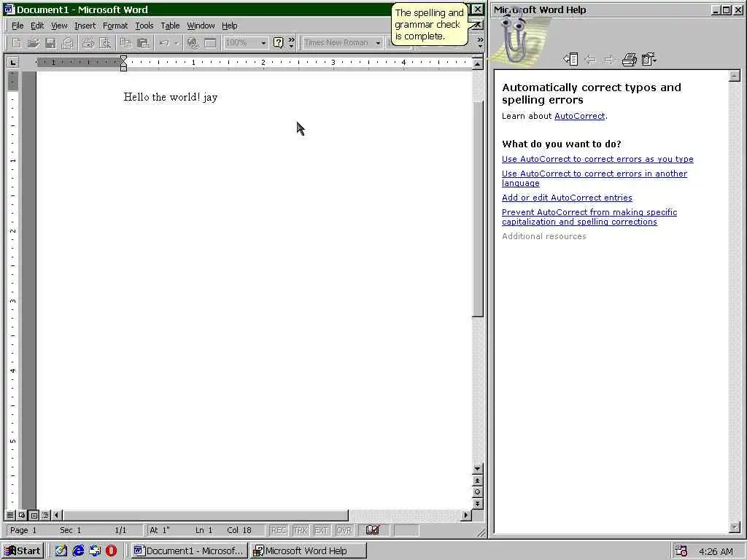The image size is (747, 560).
Task: Open the Times New Roman font dropdown
Action: point(378,43)
